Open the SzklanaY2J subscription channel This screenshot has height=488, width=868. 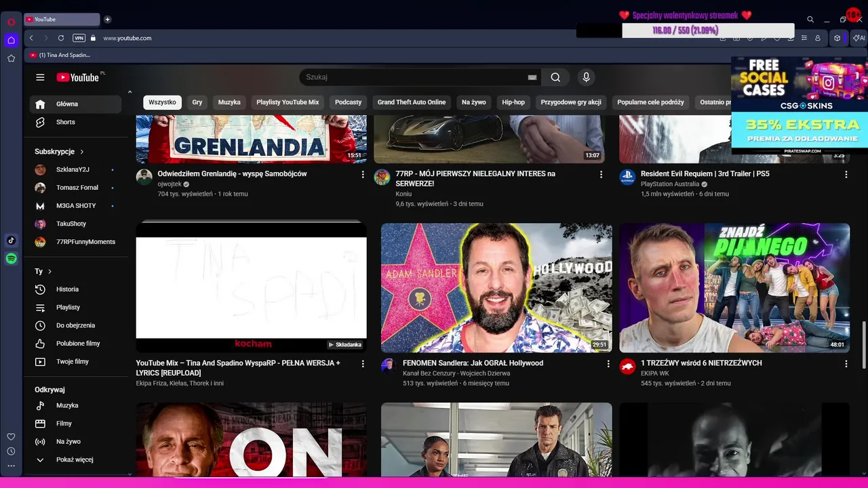(75, 169)
